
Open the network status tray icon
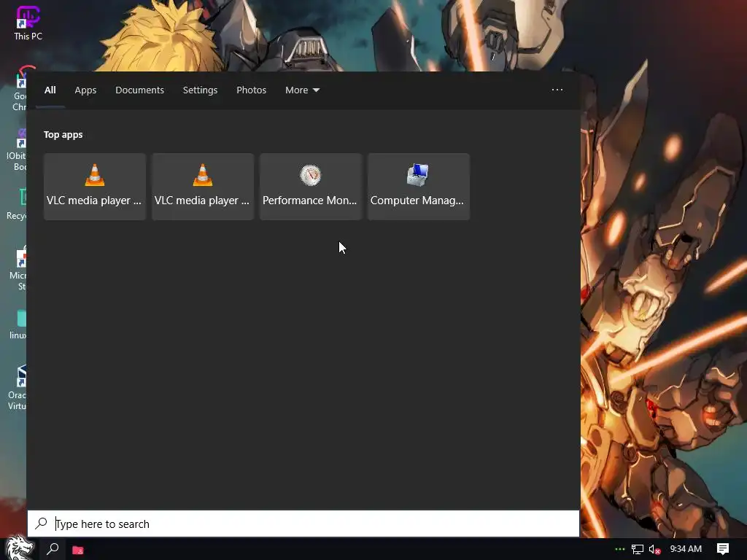[x=638, y=550]
